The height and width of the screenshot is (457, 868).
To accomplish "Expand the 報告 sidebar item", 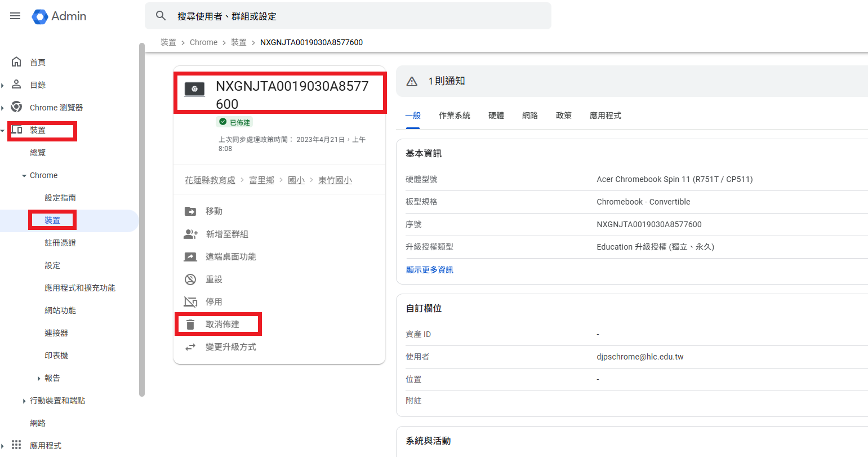I will click(39, 379).
